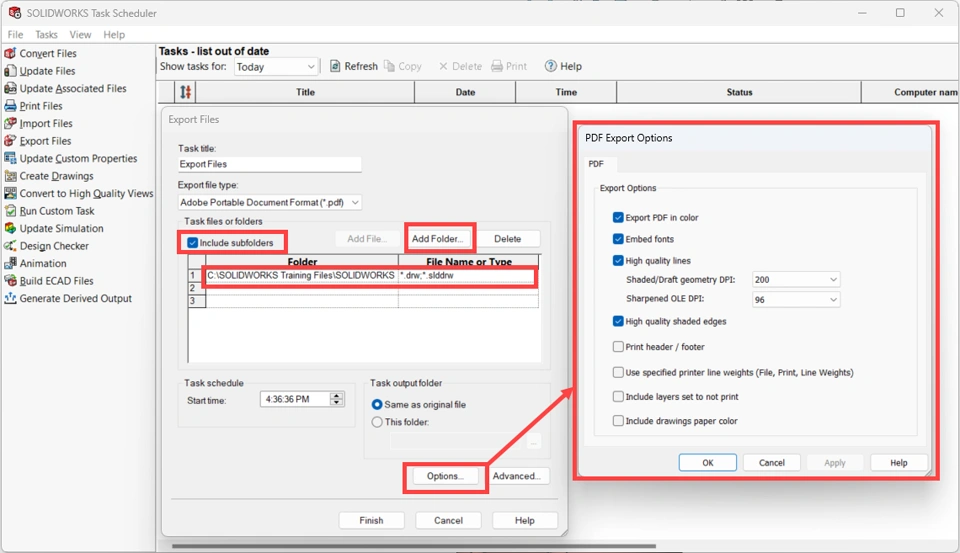Click the Delete X icon in toolbar

click(x=443, y=66)
